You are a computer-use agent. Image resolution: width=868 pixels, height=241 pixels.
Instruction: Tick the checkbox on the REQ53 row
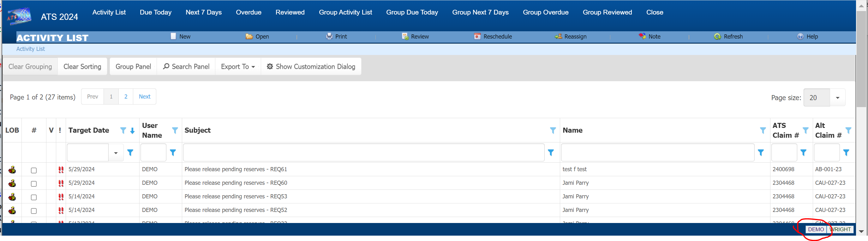pos(34,197)
